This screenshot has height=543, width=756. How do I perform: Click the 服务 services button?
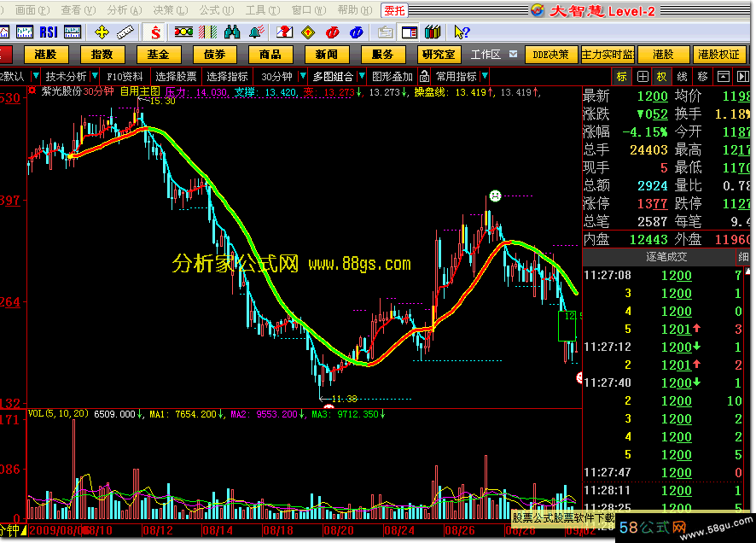(383, 55)
